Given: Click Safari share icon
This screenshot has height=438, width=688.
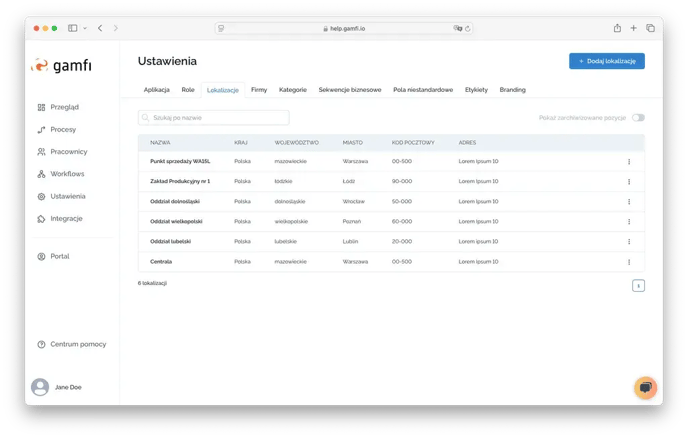Looking at the screenshot, I should tap(617, 28).
